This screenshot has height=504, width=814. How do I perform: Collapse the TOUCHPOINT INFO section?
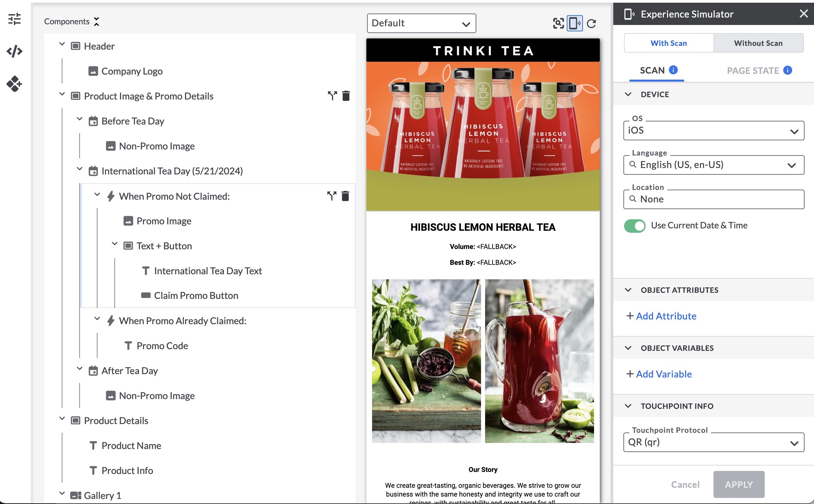tap(628, 406)
